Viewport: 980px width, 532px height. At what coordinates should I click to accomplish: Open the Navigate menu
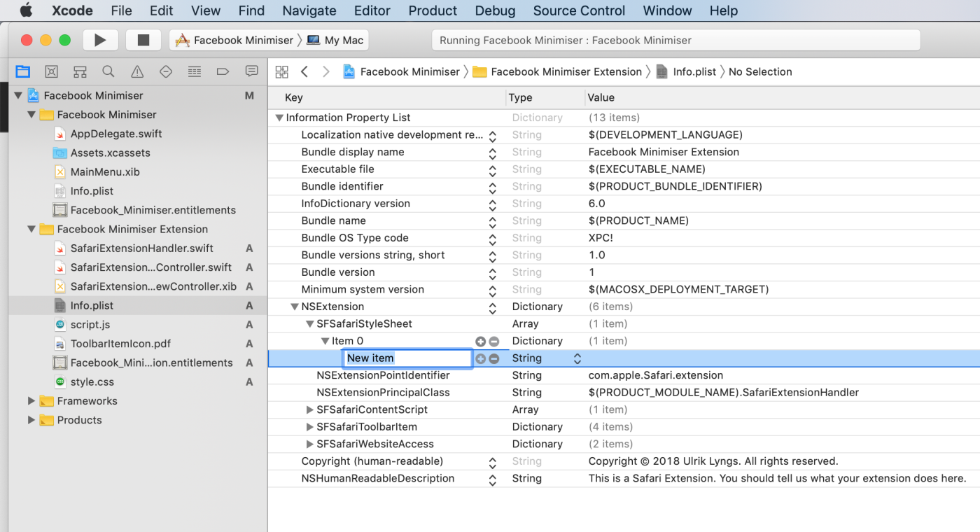[309, 10]
